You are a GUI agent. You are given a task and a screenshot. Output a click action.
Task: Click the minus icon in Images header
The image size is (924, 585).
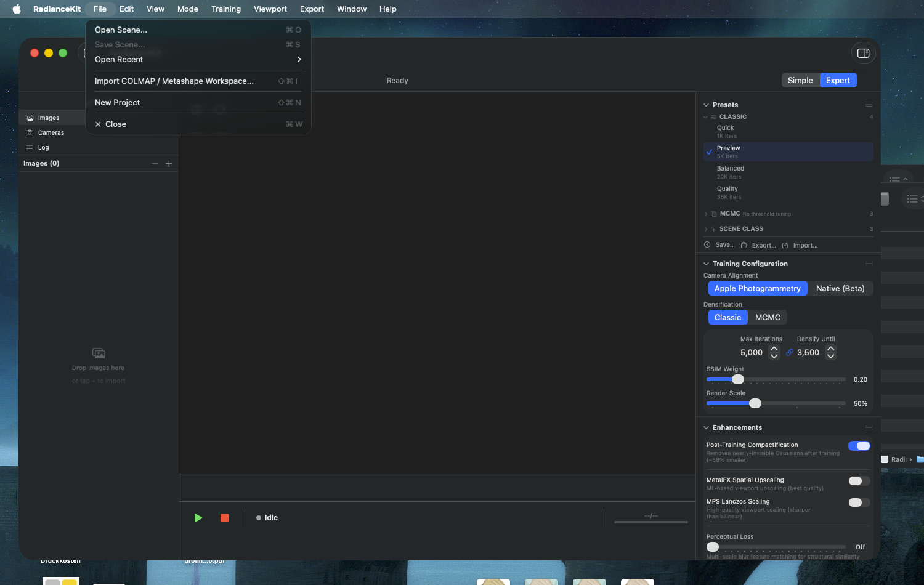click(155, 163)
